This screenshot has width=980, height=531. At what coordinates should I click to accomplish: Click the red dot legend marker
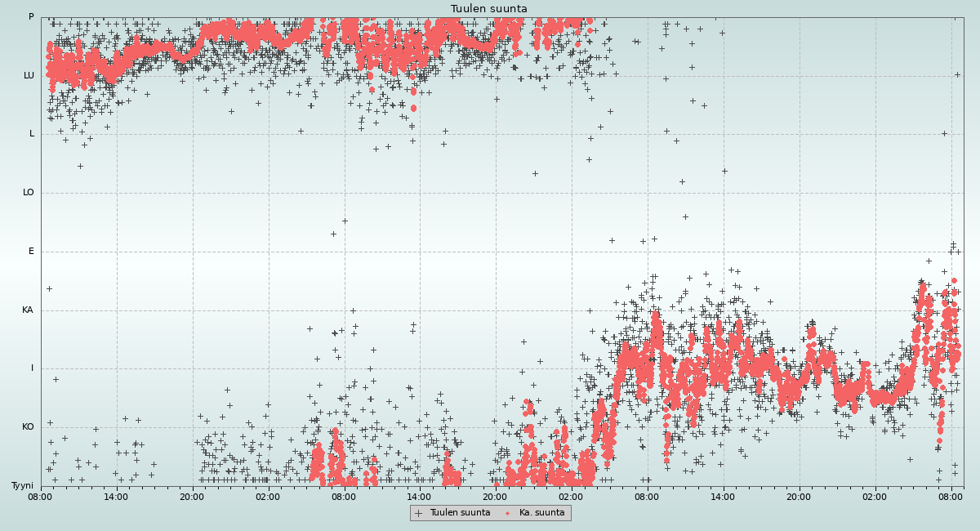click(508, 513)
